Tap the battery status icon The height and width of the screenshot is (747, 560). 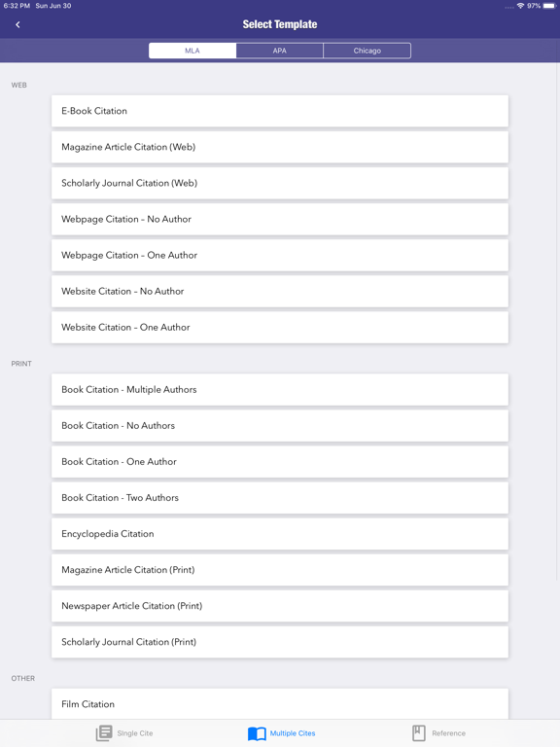click(x=549, y=6)
